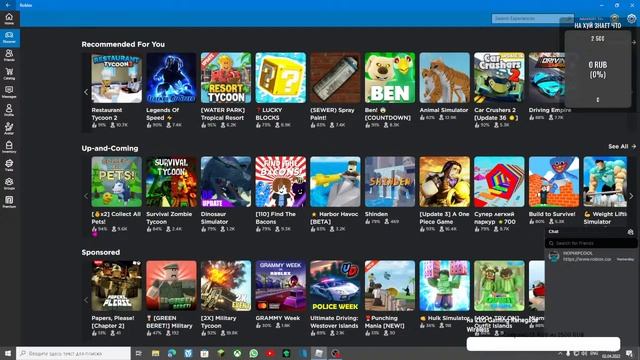Image resolution: width=640 pixels, height=360 pixels.
Task: Open Xbox app from the taskbar
Action: (237, 353)
